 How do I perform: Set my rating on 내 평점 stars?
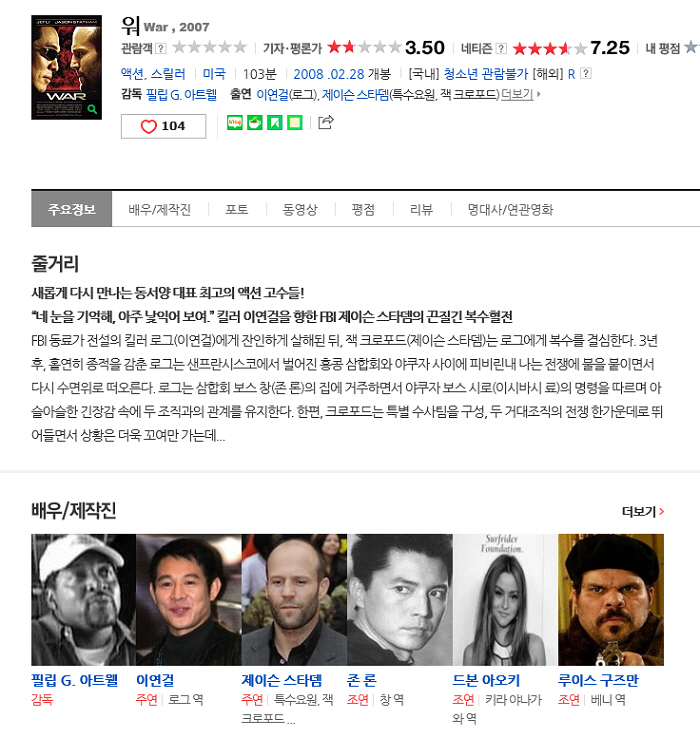(692, 48)
